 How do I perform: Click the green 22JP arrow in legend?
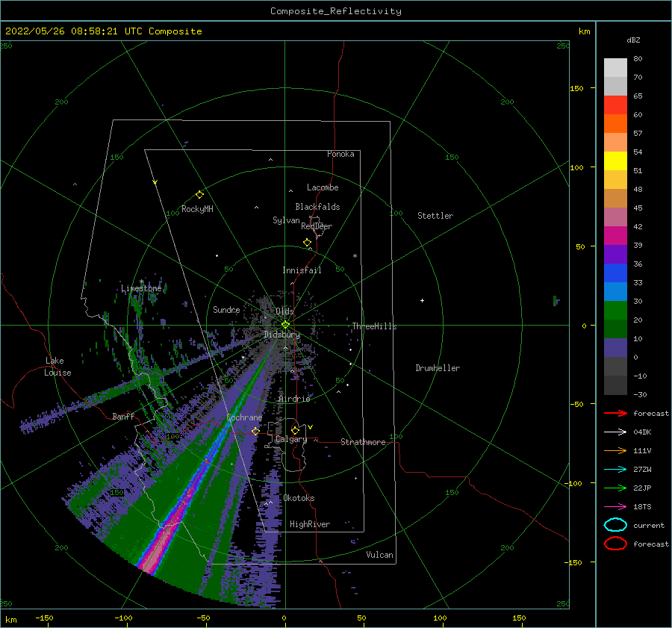coord(615,488)
